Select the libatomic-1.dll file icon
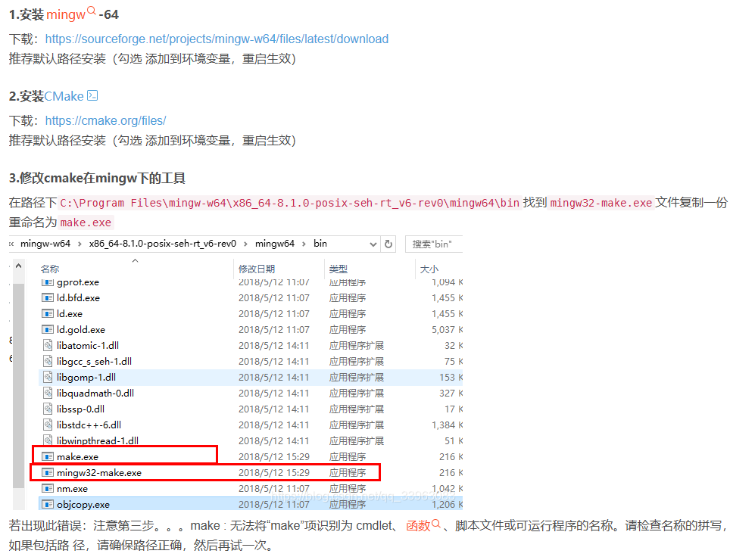 48,345
